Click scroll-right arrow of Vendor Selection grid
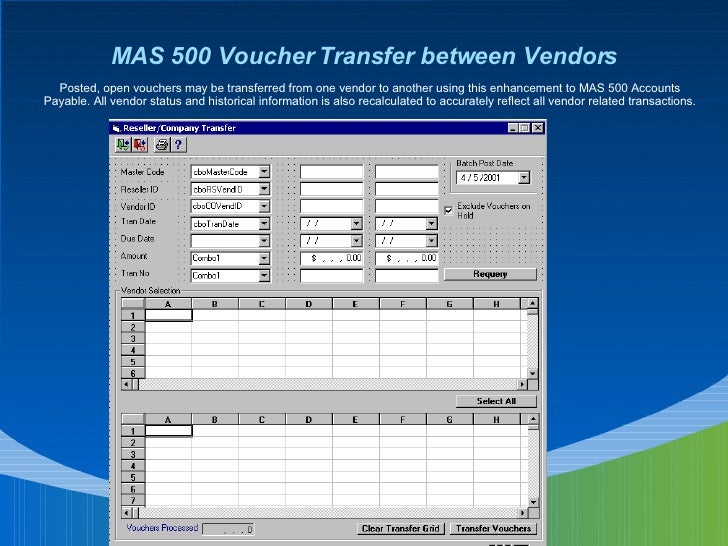This screenshot has height=546, width=728. [x=522, y=384]
